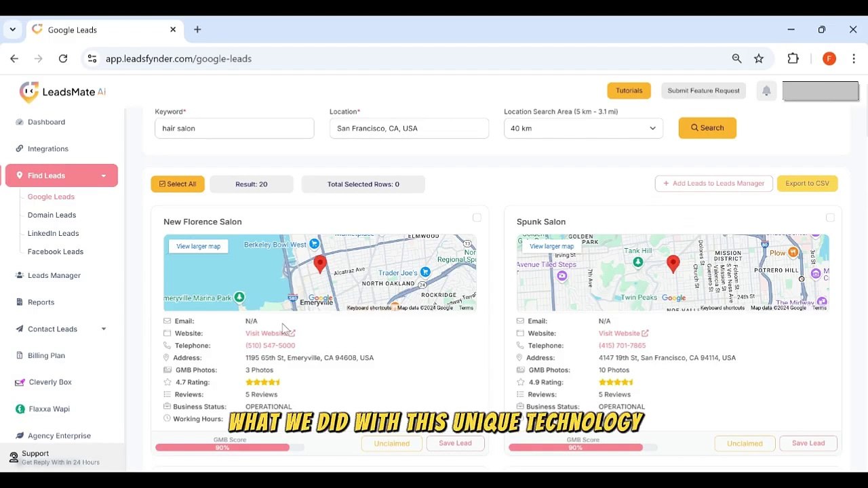
Task: Open the tab search dropdown arrow
Action: (x=12, y=30)
